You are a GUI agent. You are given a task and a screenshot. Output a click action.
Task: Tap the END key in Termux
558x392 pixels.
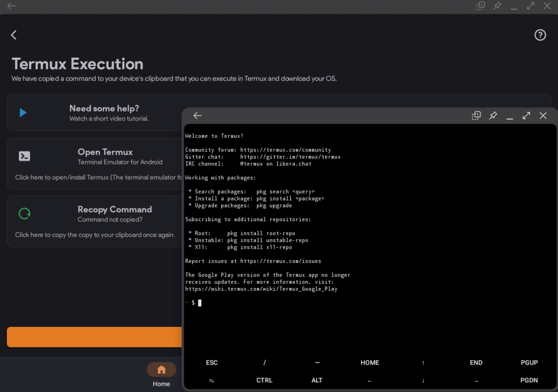click(476, 363)
